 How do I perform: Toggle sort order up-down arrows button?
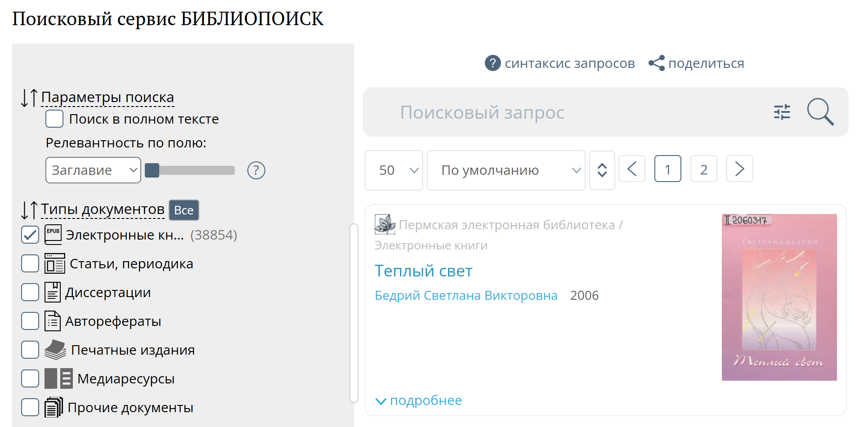pos(602,170)
